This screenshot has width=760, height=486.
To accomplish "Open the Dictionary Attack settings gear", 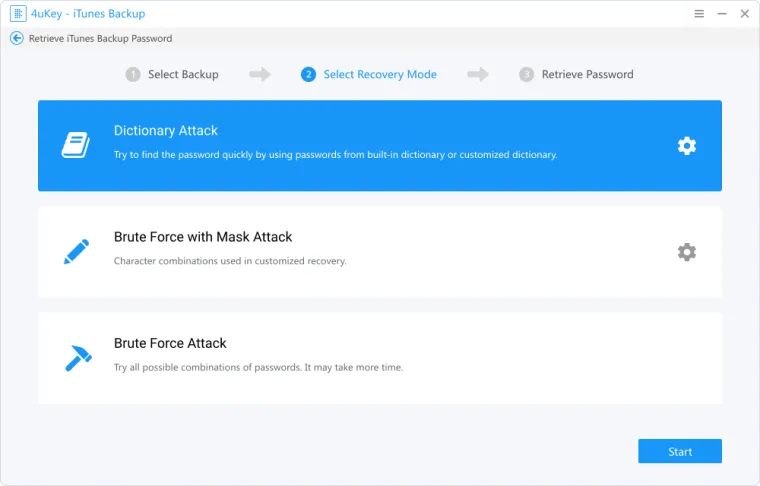I will pos(686,145).
